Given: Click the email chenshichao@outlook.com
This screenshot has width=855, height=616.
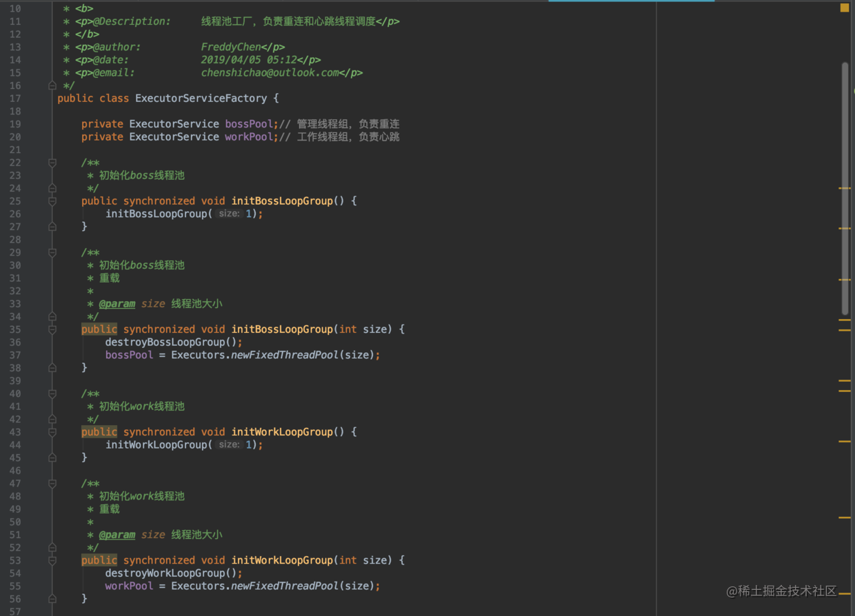Looking at the screenshot, I should [270, 73].
